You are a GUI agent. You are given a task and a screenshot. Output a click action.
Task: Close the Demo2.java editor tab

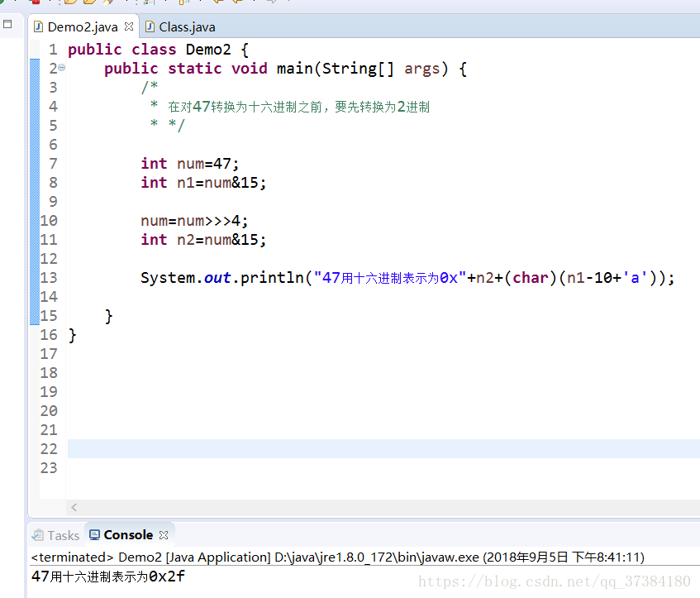coord(129,26)
